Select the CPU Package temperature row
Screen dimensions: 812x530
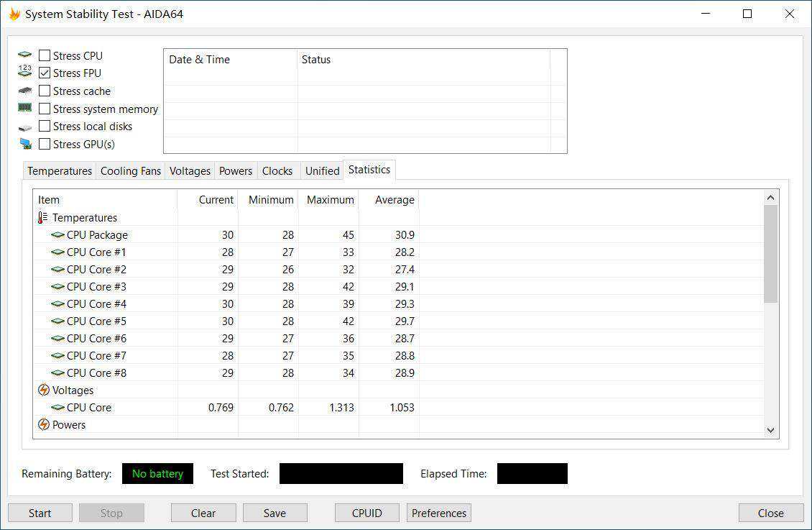click(x=97, y=235)
